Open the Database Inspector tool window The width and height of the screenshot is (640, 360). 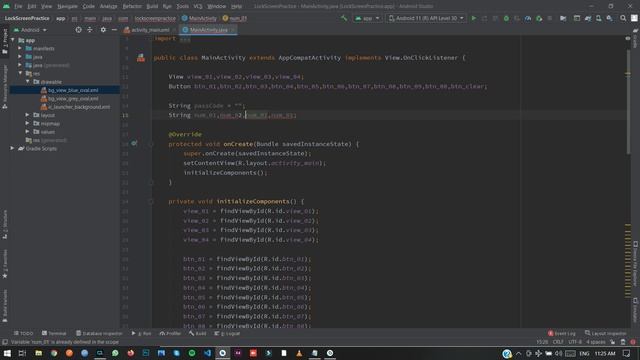[x=99, y=333]
